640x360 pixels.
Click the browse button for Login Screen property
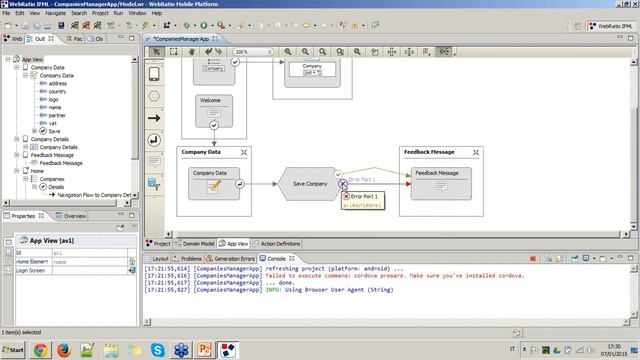132,270
